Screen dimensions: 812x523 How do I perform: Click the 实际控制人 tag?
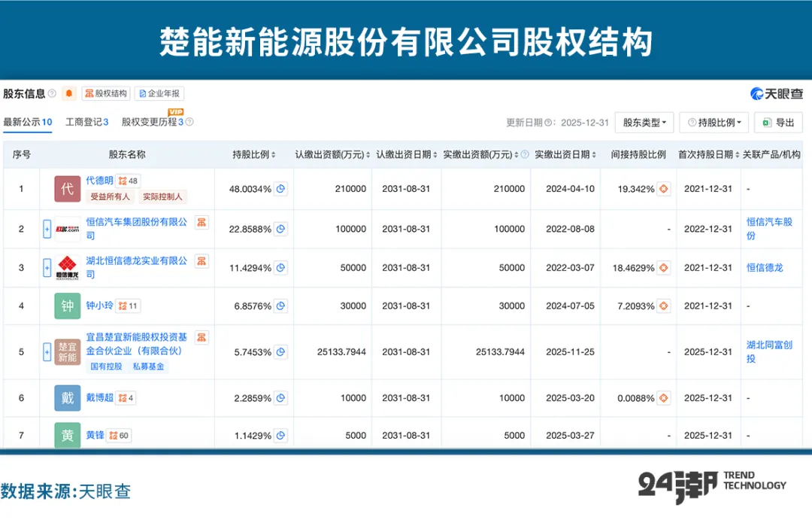pyautogui.click(x=162, y=196)
